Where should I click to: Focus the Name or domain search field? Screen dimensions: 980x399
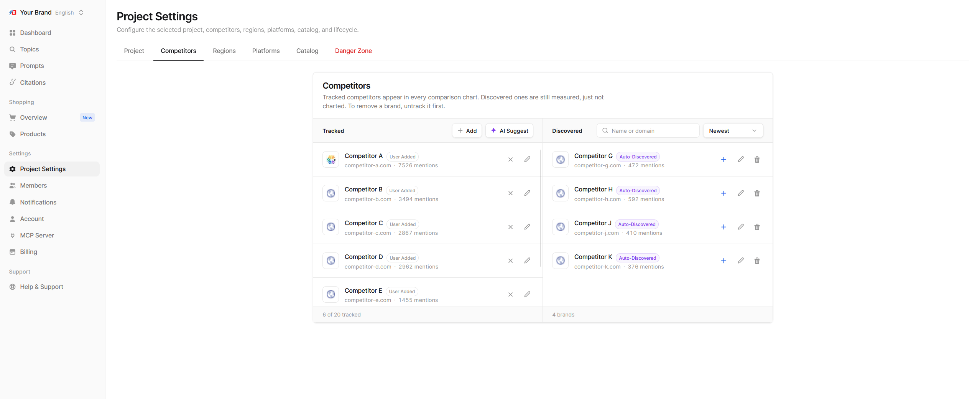(x=648, y=131)
